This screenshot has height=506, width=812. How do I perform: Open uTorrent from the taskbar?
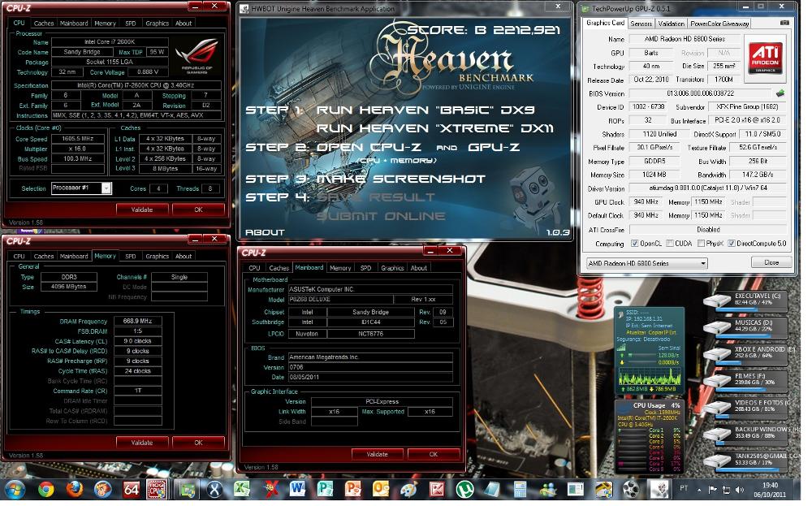464,489
